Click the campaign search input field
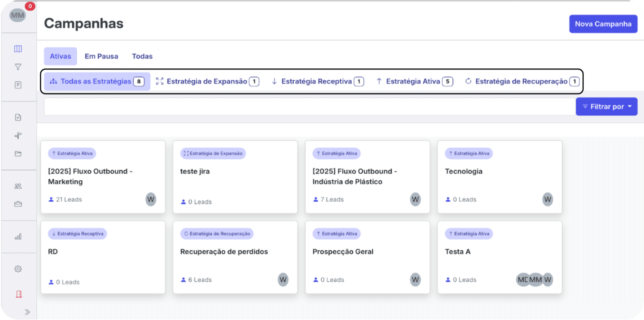The image size is (644, 320). 309,107
